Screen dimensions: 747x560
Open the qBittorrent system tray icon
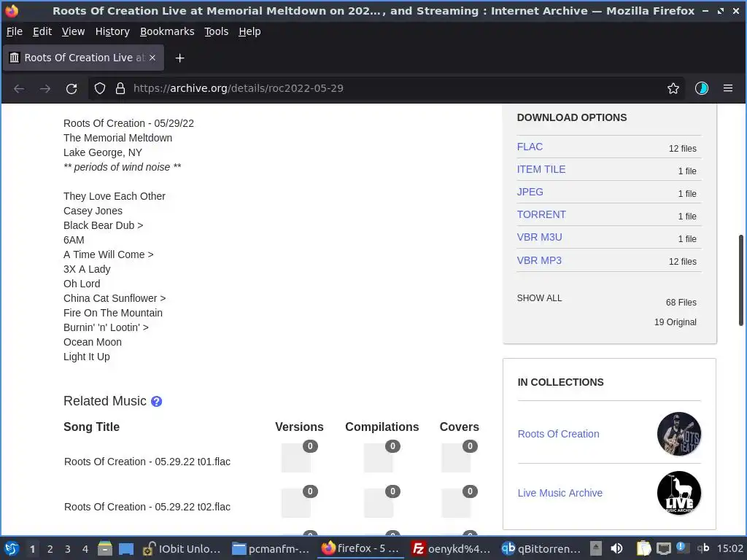703,548
